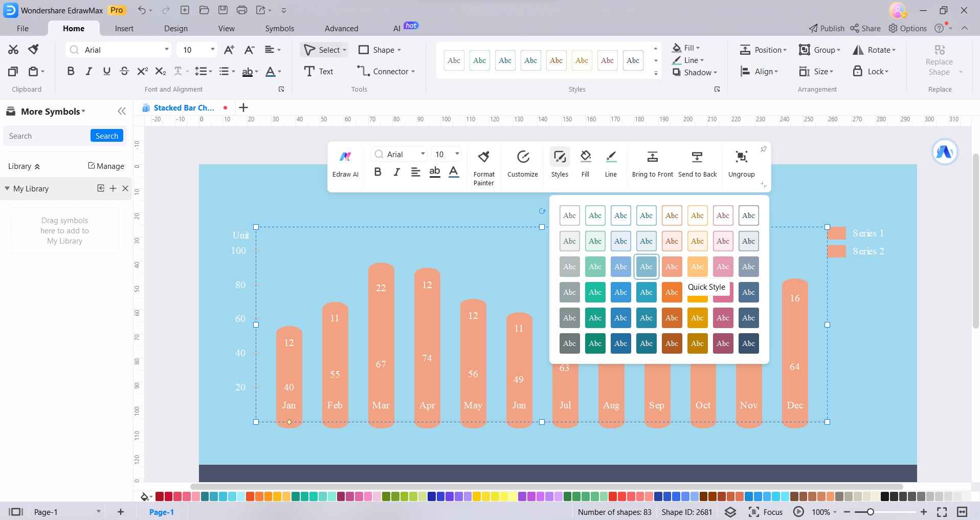Screen dimensions: 980x520
Task: Open Edraw AI from the floating toolbar
Action: 346,163
